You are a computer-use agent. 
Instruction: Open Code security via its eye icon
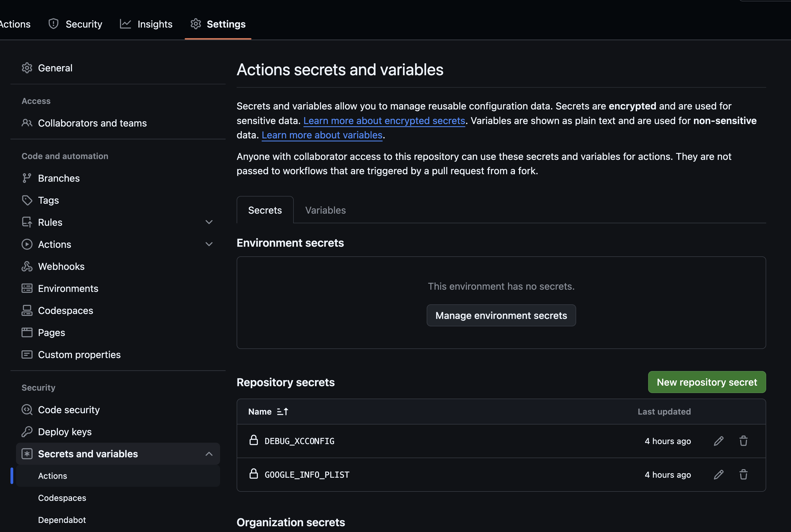[x=27, y=410]
